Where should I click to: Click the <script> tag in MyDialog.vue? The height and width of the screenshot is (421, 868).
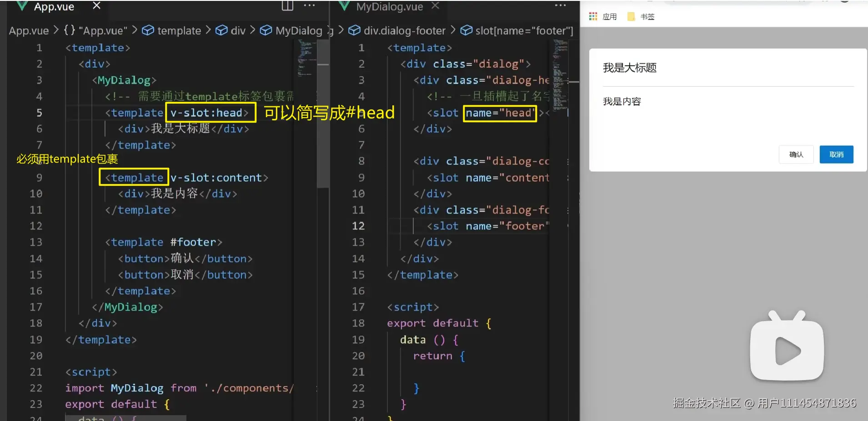tap(413, 307)
